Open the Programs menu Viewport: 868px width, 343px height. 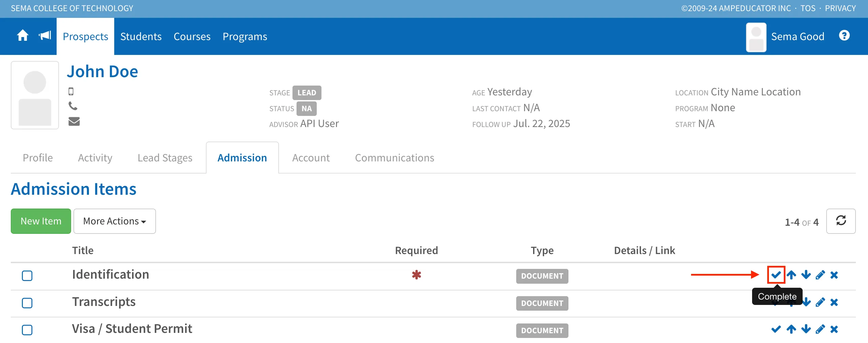[x=245, y=36]
